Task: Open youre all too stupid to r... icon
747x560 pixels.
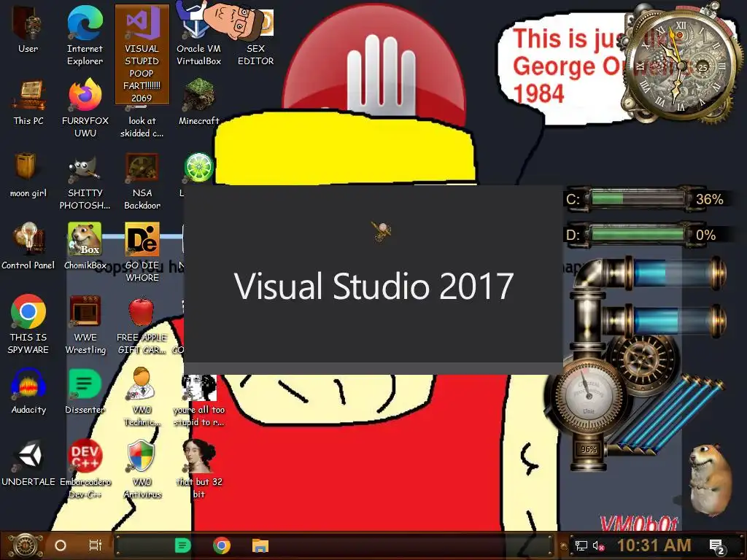Action: [x=198, y=400]
